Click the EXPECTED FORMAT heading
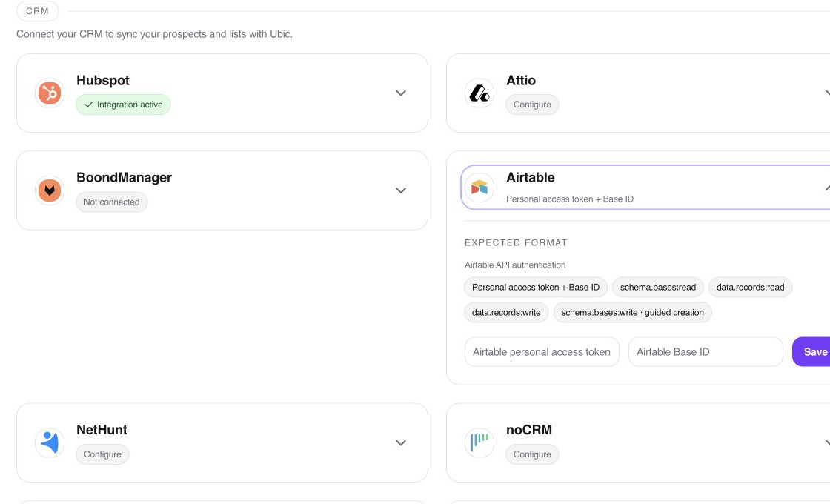The image size is (830, 504). pyautogui.click(x=516, y=243)
